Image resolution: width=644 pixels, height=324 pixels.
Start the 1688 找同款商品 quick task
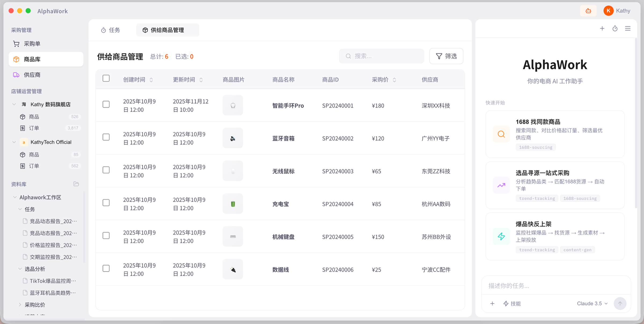[x=555, y=134]
